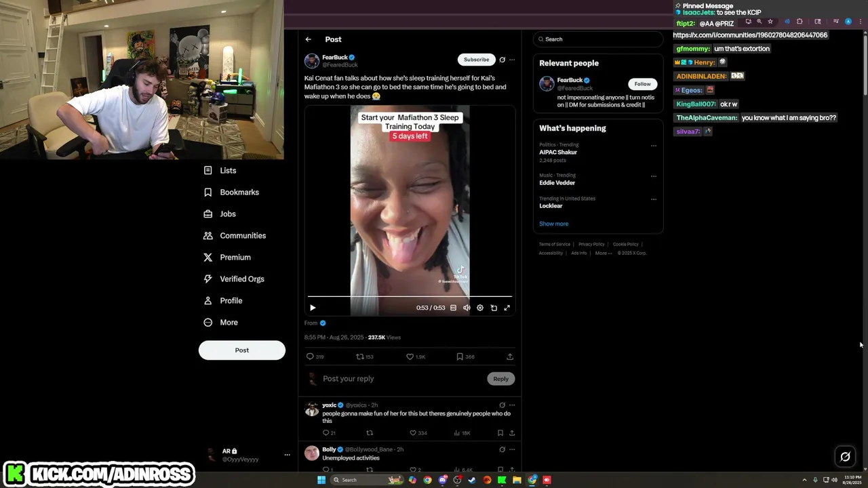
Task: Open Bookmarks in sidebar
Action: pyautogui.click(x=231, y=192)
